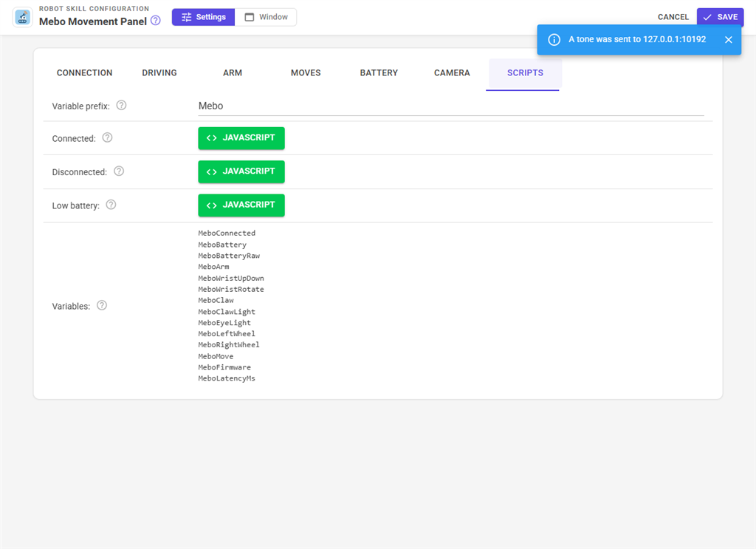The height and width of the screenshot is (549, 756).
Task: Click the tone sent notification message
Action: pyautogui.click(x=637, y=40)
